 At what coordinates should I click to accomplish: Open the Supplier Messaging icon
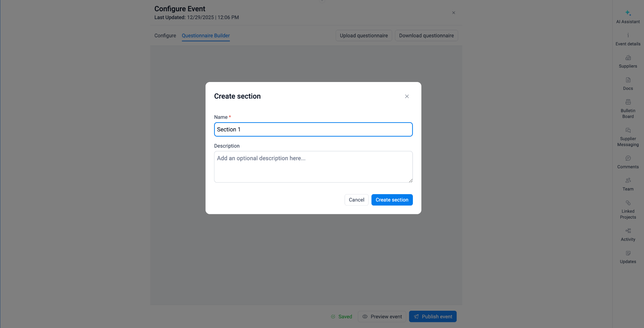pyautogui.click(x=628, y=130)
